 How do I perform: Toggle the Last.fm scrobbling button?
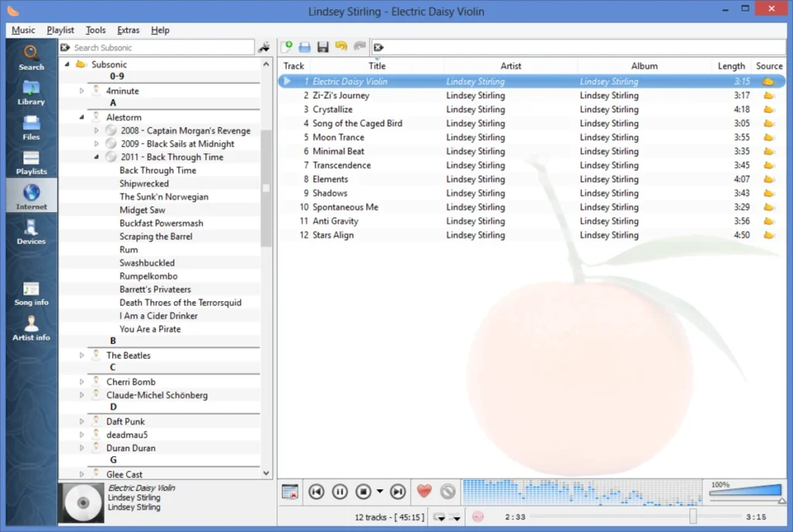click(478, 517)
